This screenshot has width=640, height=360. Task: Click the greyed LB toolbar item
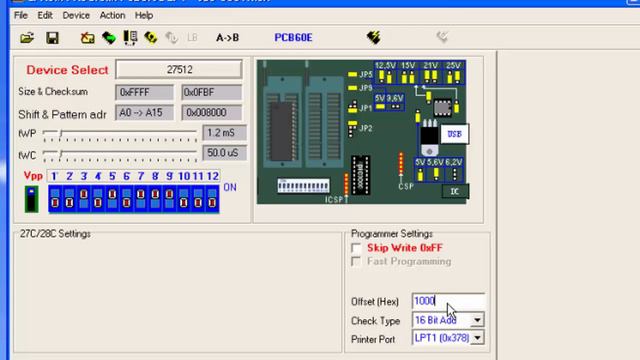point(192,38)
